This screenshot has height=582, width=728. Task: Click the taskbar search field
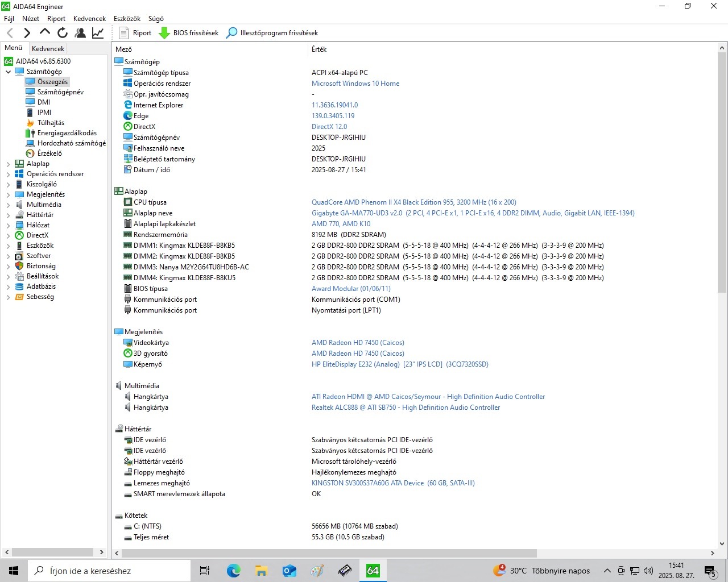tap(109, 571)
